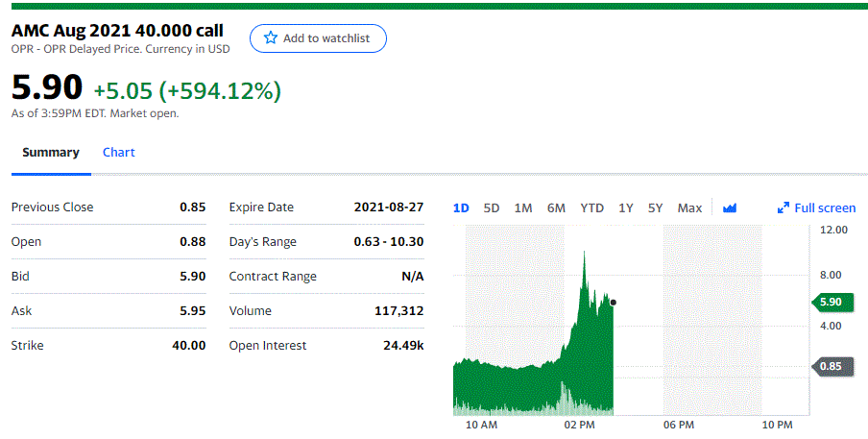Select the 1D chart range
The height and width of the screenshot is (439, 868).
pos(461,208)
